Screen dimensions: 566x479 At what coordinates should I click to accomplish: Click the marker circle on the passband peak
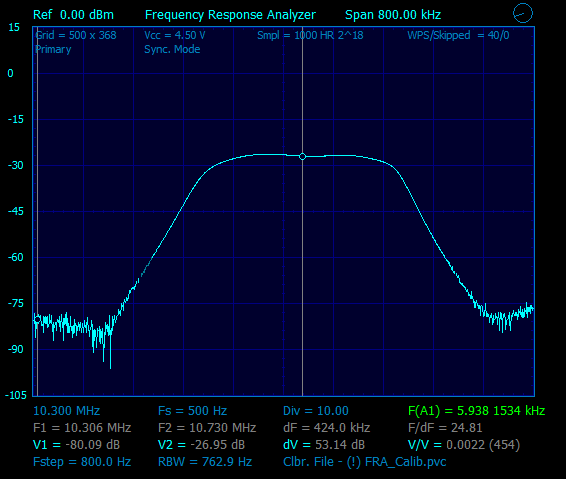coord(302,156)
